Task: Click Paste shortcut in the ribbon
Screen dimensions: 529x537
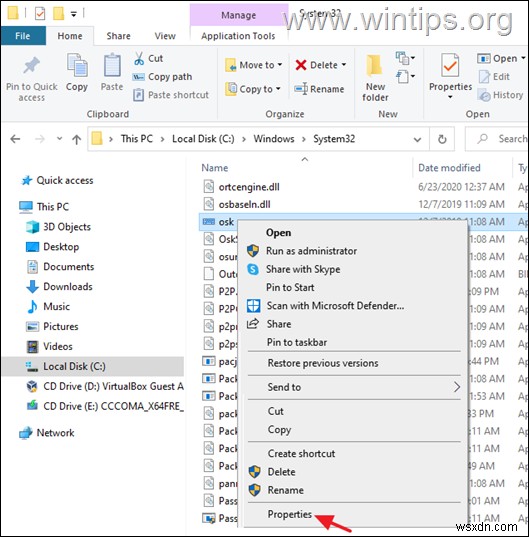Action: [x=171, y=95]
